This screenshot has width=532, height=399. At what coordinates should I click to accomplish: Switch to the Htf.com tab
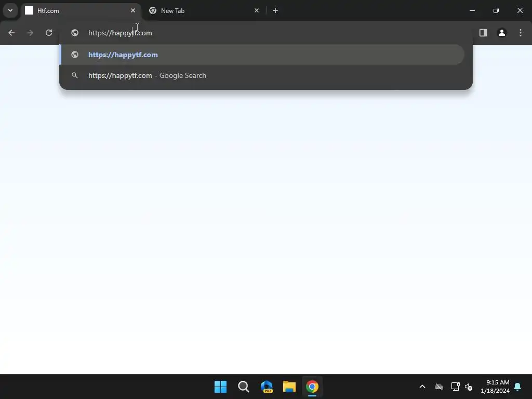coord(81,11)
